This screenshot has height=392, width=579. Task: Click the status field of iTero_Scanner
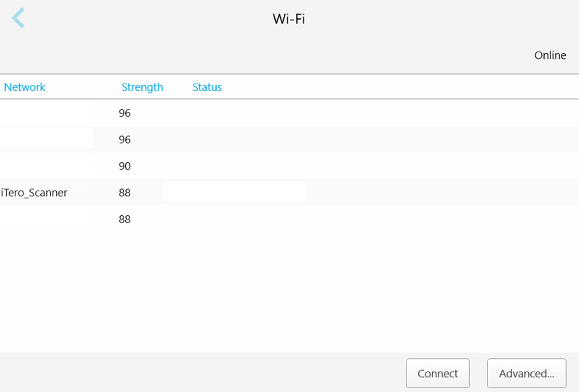[234, 192]
